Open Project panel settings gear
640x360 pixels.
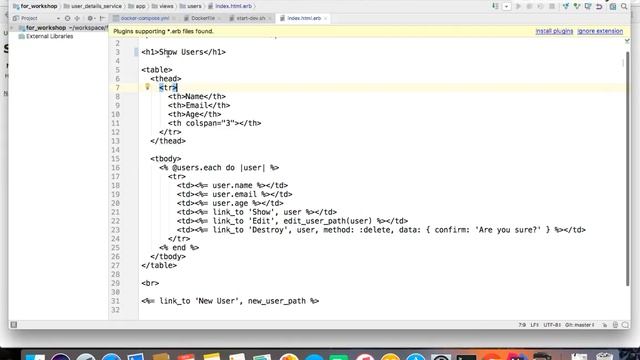(x=90, y=18)
